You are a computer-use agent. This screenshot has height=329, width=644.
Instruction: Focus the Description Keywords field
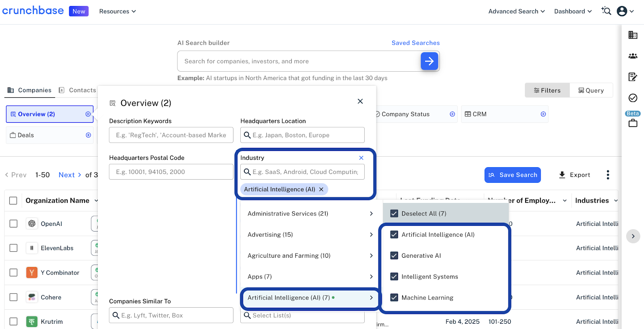coord(171,135)
